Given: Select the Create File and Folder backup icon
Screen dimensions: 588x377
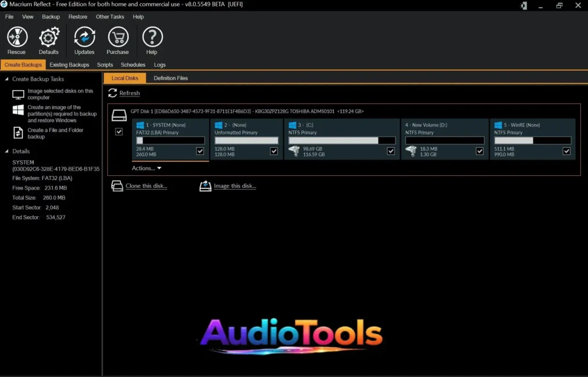Looking at the screenshot, I should pos(18,133).
